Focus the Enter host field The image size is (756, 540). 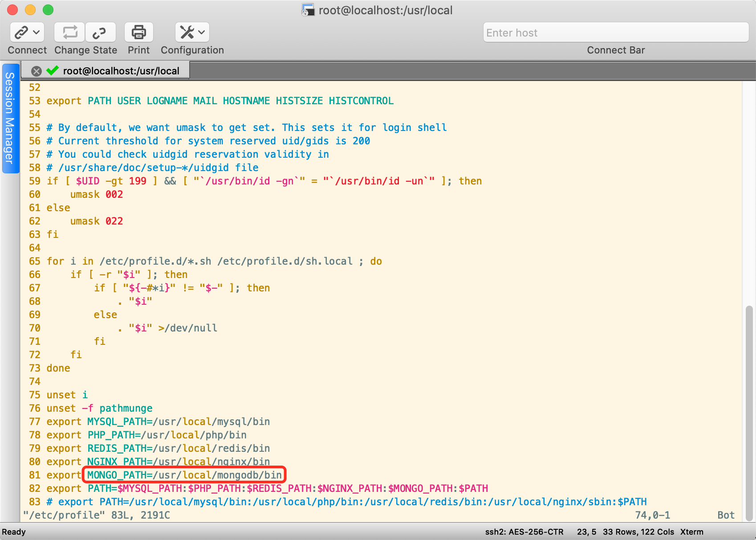[x=615, y=33]
